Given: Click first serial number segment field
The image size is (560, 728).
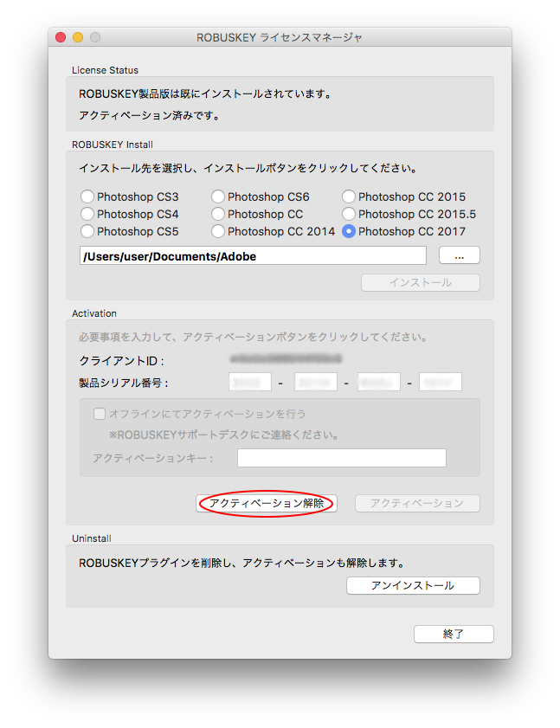Looking at the screenshot, I should pos(250,382).
